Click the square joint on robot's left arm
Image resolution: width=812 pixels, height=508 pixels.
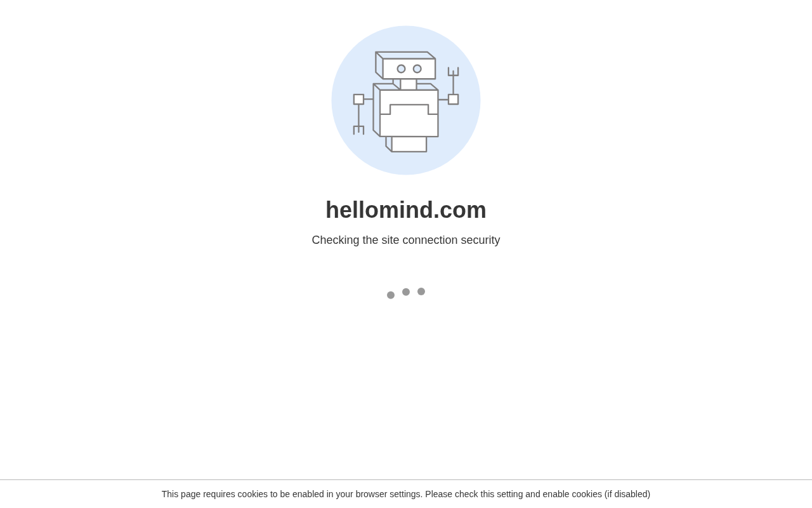358,99
